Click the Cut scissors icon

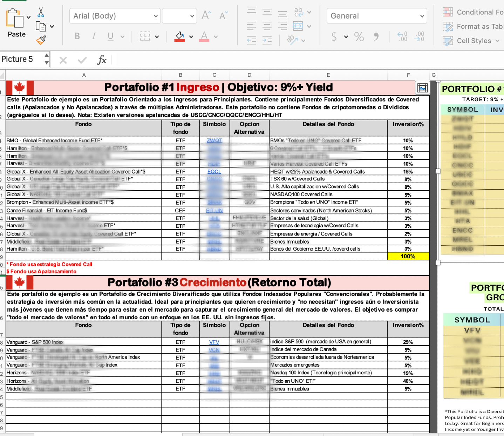click(41, 12)
